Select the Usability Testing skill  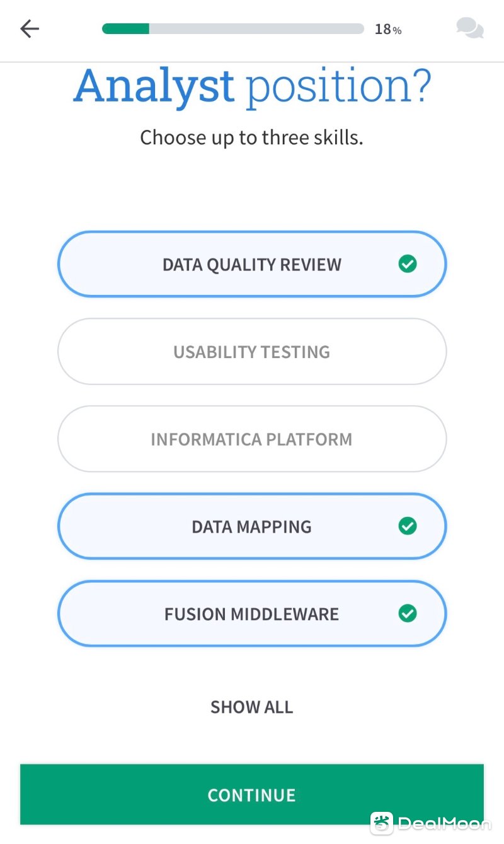252,352
